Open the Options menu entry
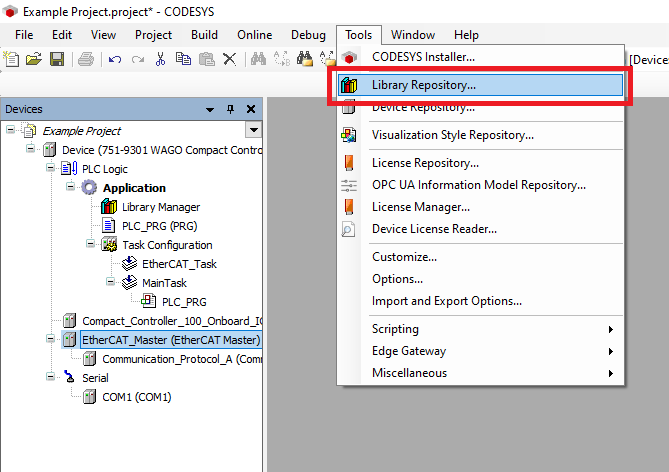The image size is (669, 472). tap(397, 279)
